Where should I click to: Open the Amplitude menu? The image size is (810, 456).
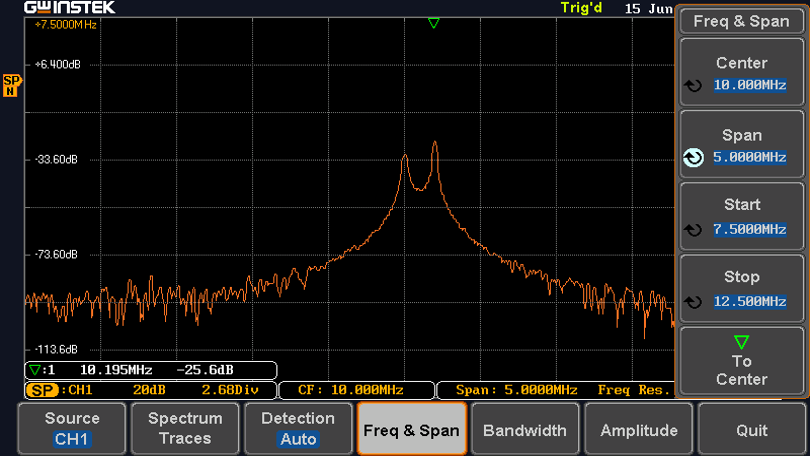(x=638, y=430)
